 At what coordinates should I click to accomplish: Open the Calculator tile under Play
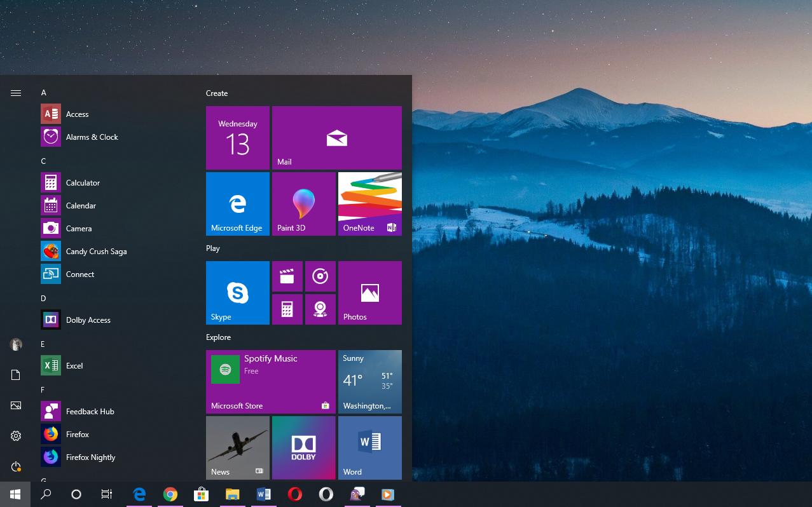287,309
